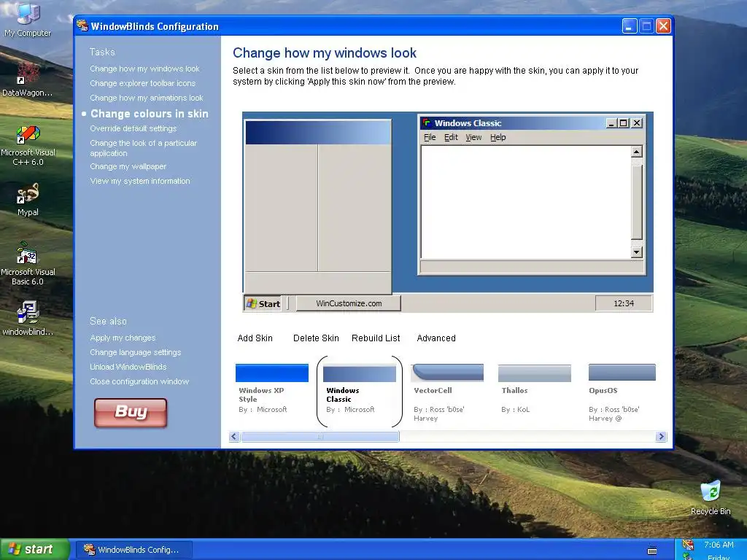Click preview window scrollbar down arrow

pyautogui.click(x=636, y=252)
